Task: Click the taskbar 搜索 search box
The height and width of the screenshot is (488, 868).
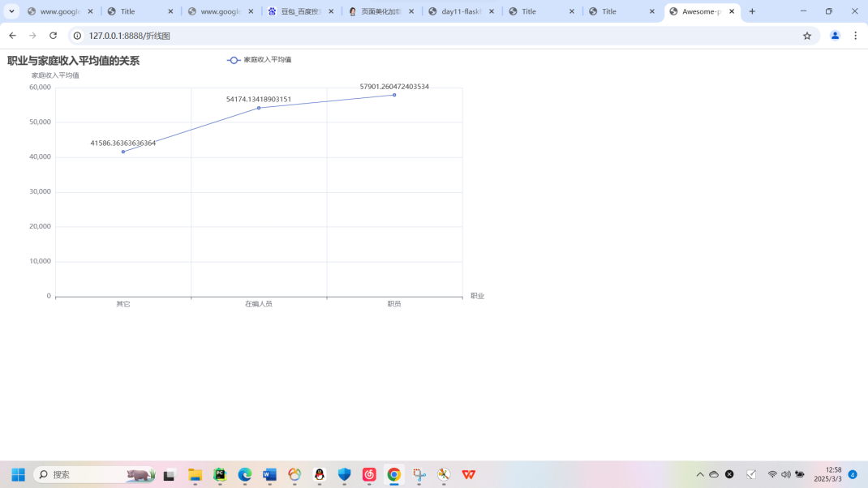Action: tap(94, 475)
